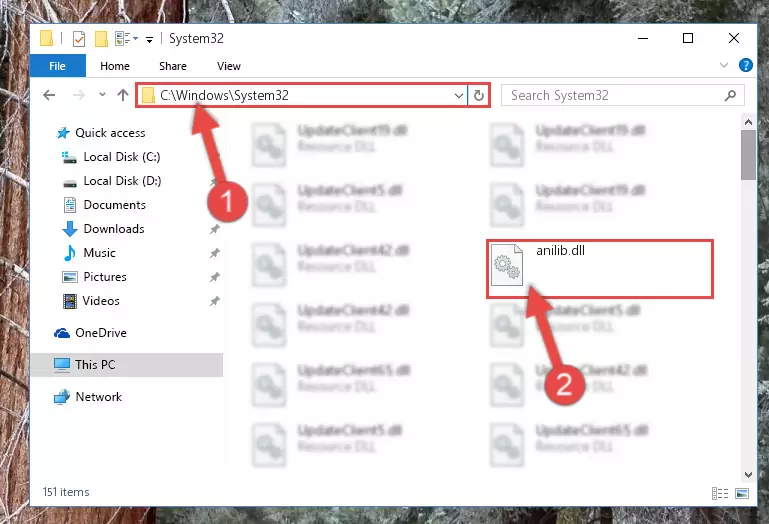Select Quick access in navigation pane

110,132
